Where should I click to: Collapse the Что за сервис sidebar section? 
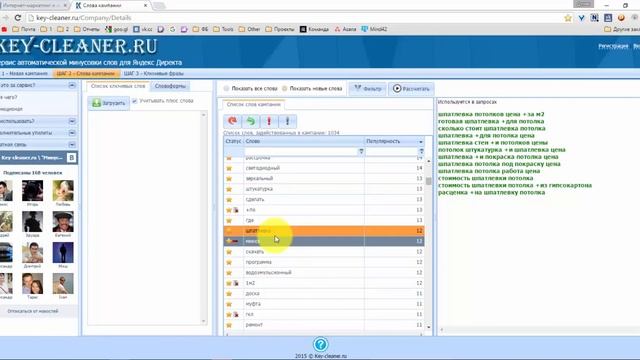pyautogui.click(x=72, y=85)
